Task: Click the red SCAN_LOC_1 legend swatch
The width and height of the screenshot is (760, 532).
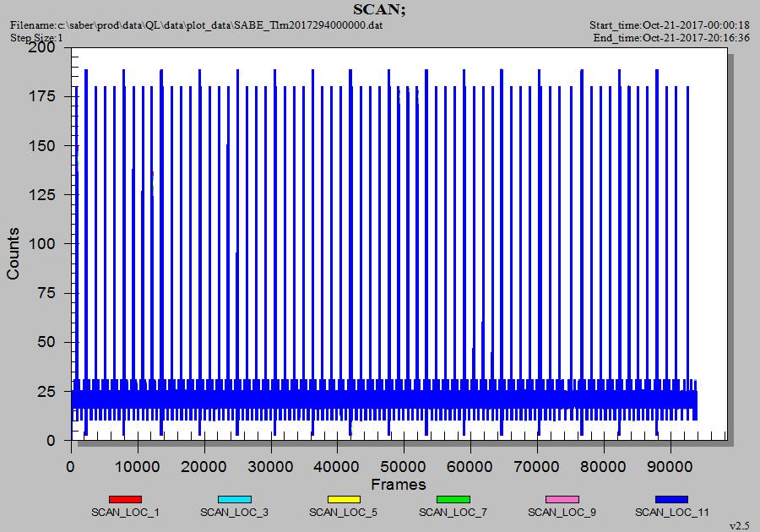Action: pos(125,500)
